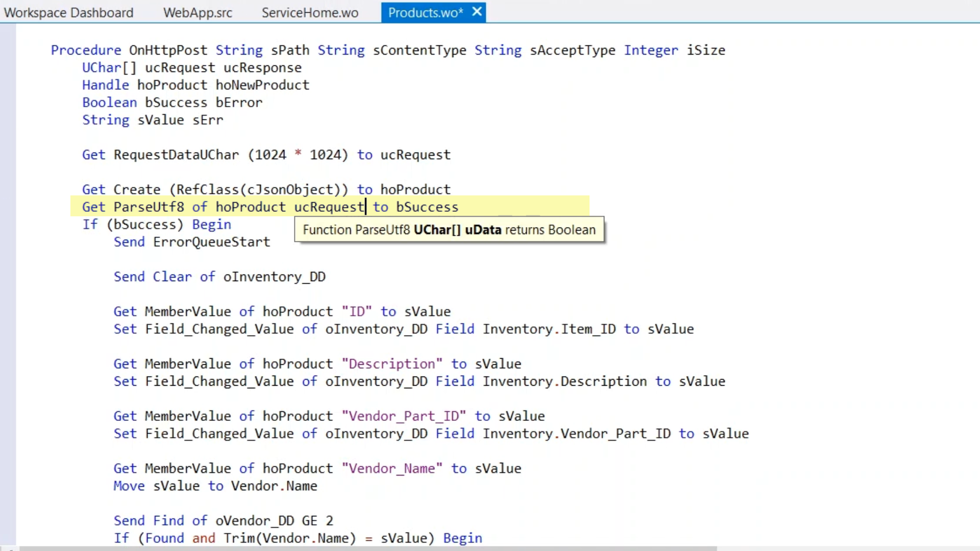Click the "Description" string literal
The image size is (980, 551).
(x=392, y=364)
